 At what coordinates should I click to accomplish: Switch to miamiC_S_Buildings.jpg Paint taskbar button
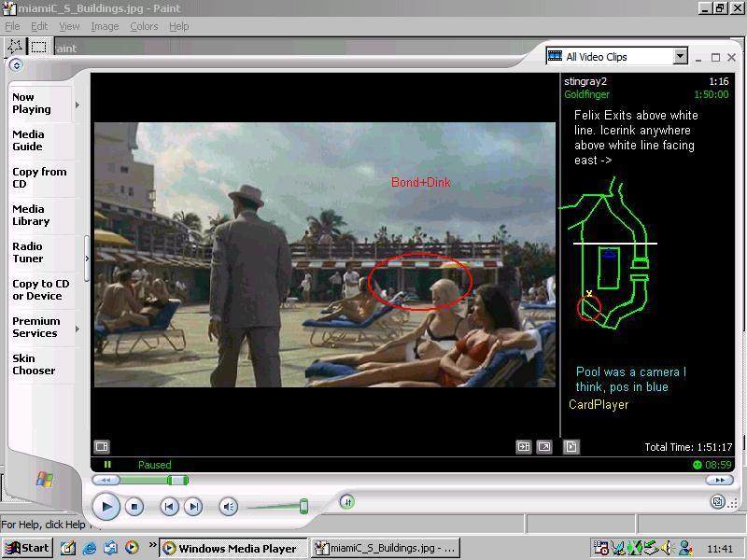click(x=386, y=548)
